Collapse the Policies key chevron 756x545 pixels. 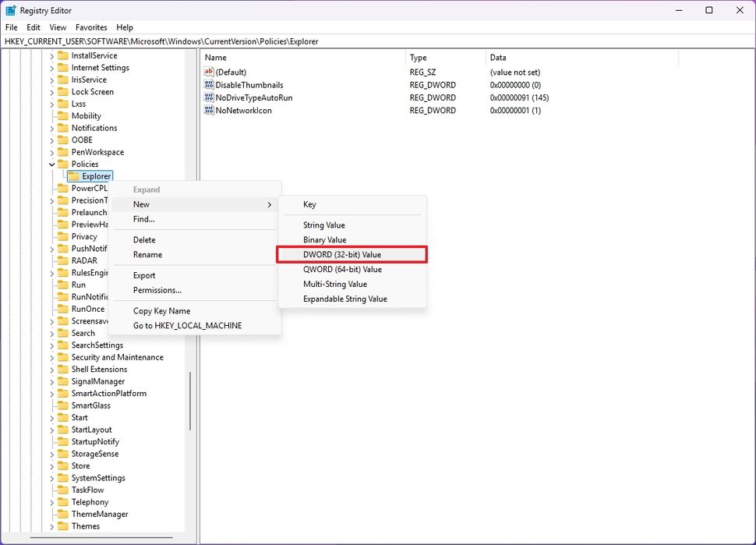tap(51, 164)
